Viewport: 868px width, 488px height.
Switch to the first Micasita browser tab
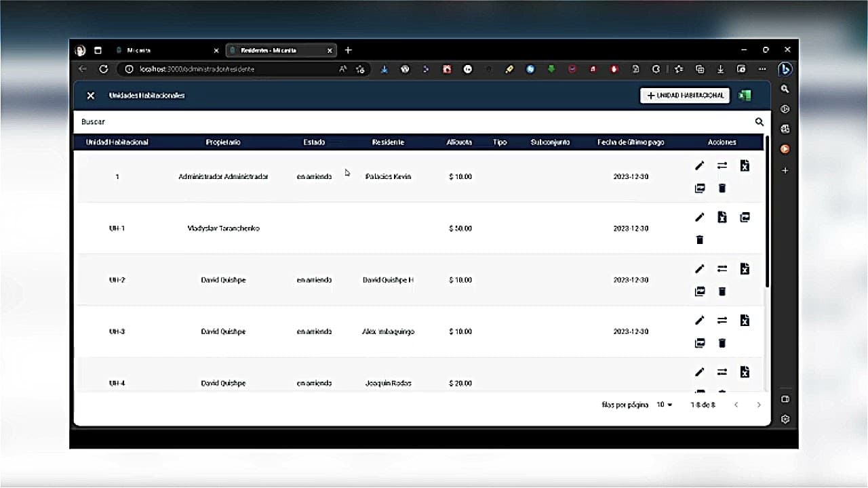pyautogui.click(x=166, y=50)
